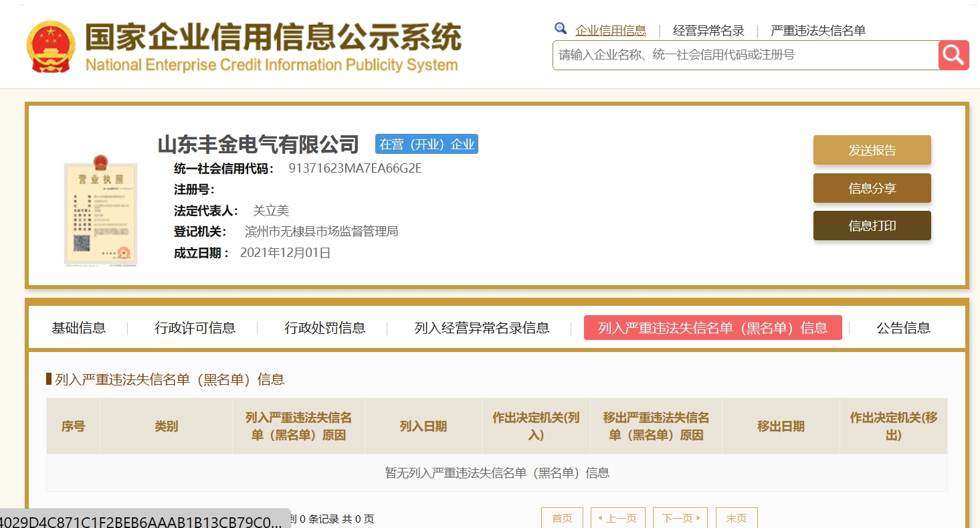The image size is (980, 528).
Task: Go to the 行政处罚信息 tab
Action: pos(325,328)
